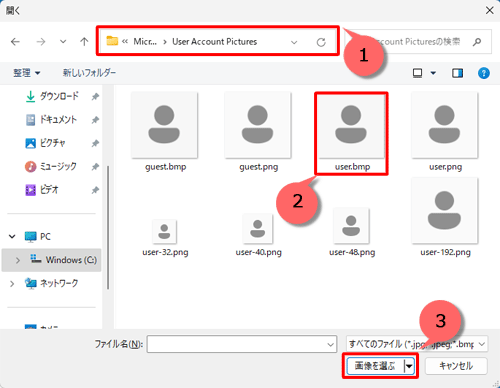The width and height of the screenshot is (500, 388).
Task: Select the Micr... breadcrumb segment
Action: [145, 42]
